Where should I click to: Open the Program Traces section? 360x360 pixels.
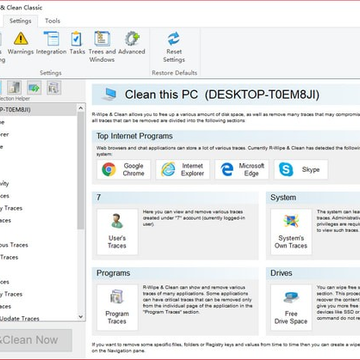pos(117,307)
